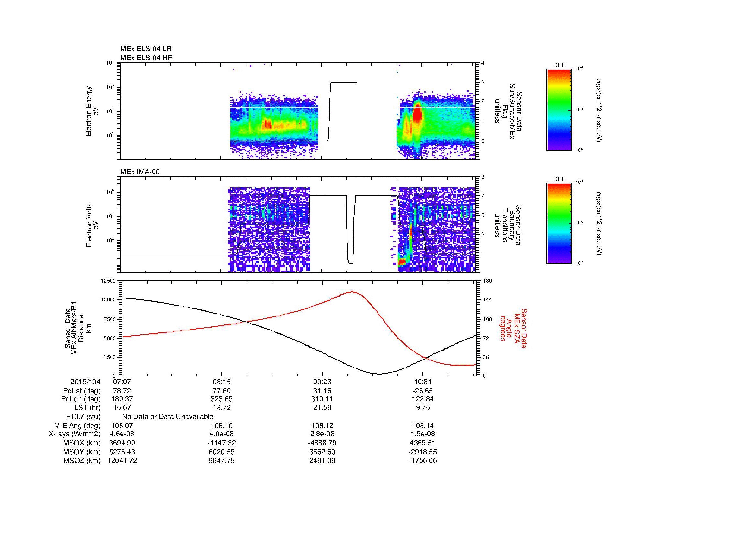Select the Electron Volts eV axis label
The width and height of the screenshot is (756, 534).
[x=92, y=225]
